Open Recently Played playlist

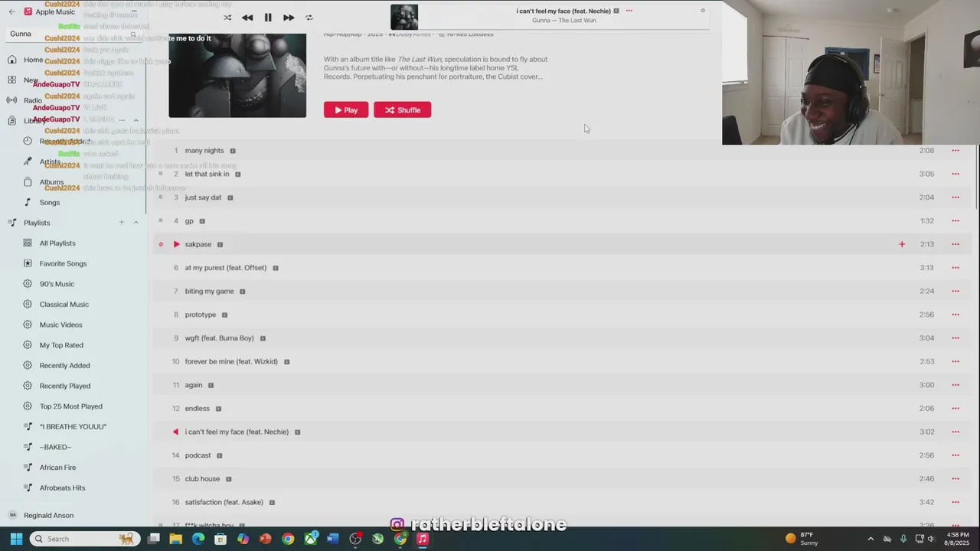(65, 386)
